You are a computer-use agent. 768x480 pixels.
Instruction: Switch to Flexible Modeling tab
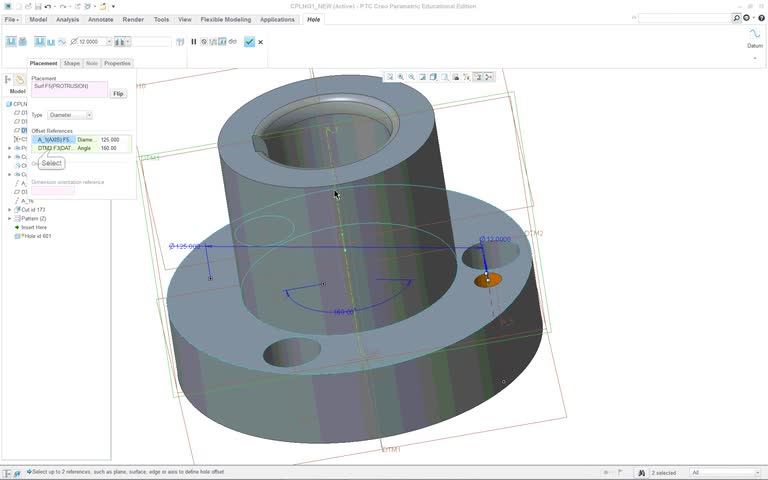[x=226, y=20]
